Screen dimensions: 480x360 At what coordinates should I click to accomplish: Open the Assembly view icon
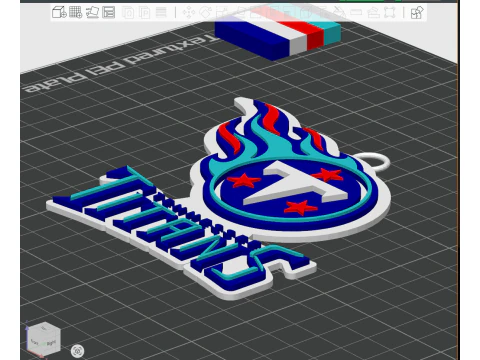tap(417, 13)
